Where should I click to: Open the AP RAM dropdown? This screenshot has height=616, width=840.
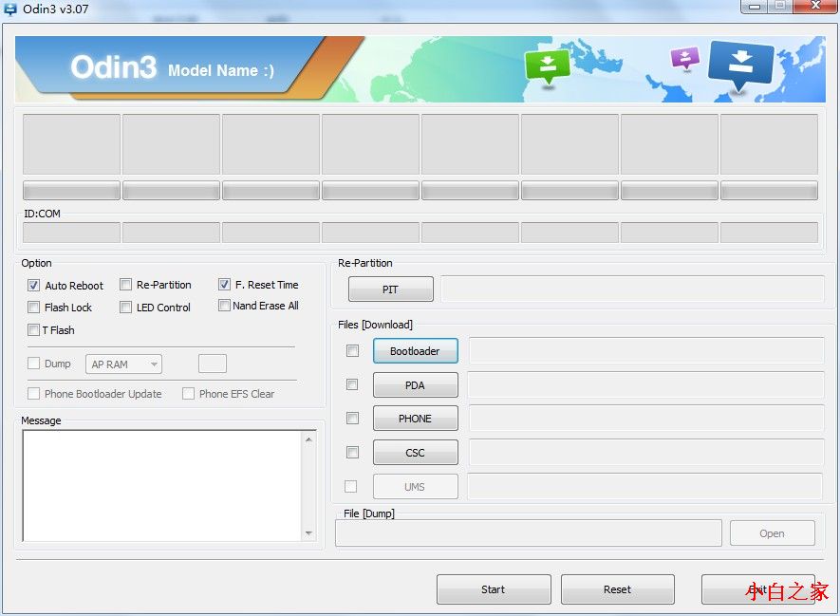123,364
